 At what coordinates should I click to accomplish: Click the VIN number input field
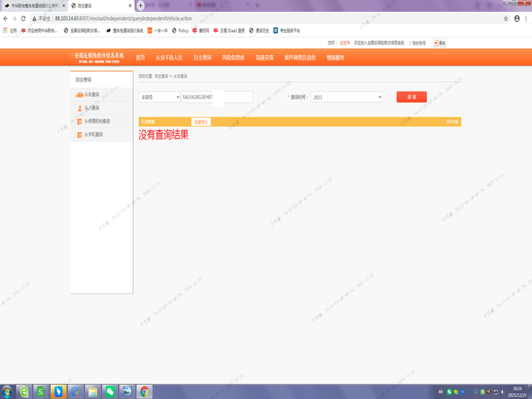pyautogui.click(x=217, y=97)
